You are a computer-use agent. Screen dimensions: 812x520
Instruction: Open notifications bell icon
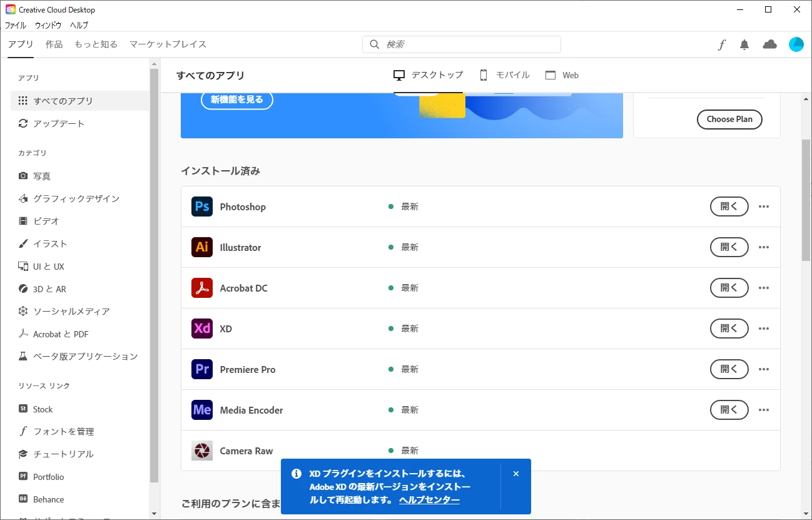744,44
